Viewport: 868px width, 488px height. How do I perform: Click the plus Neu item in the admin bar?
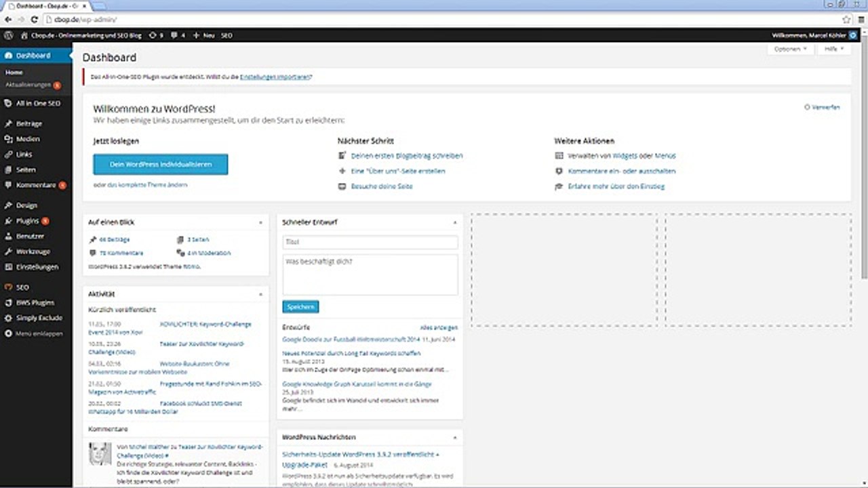203,35
